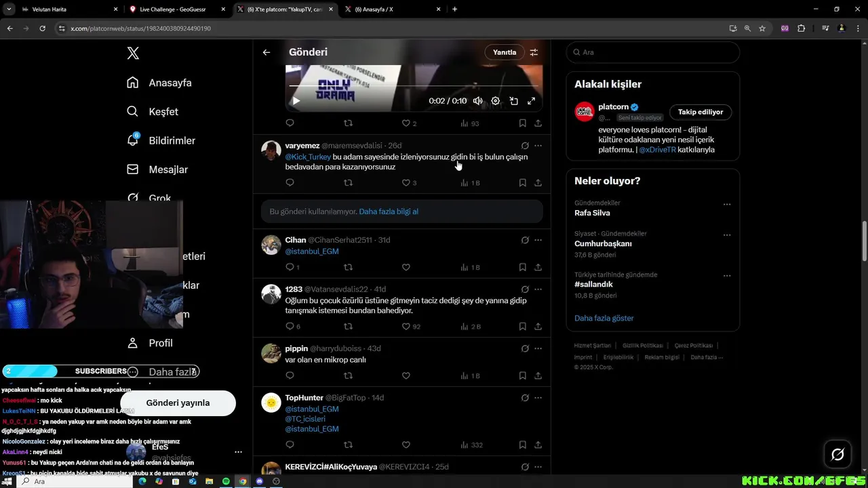
Task: Open the Grok floating button at bottom right
Action: (837, 454)
